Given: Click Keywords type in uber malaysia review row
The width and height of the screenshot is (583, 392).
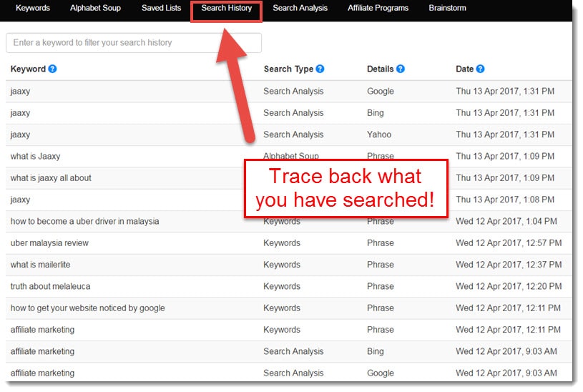Looking at the screenshot, I should 282,243.
